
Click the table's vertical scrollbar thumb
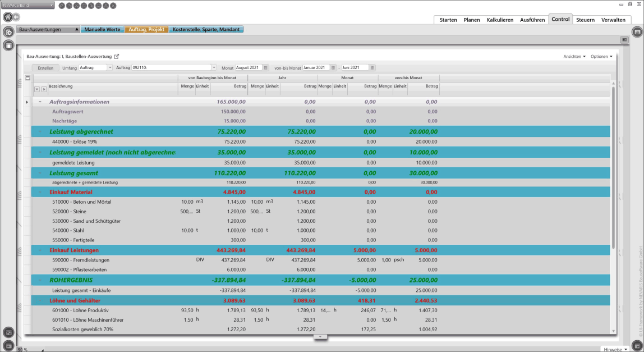coord(614,168)
